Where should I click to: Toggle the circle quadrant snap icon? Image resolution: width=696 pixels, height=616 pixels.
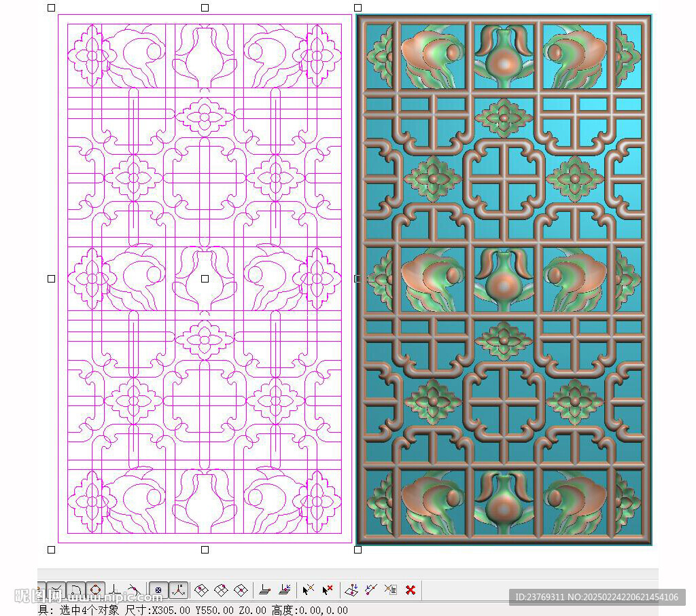(x=95, y=590)
